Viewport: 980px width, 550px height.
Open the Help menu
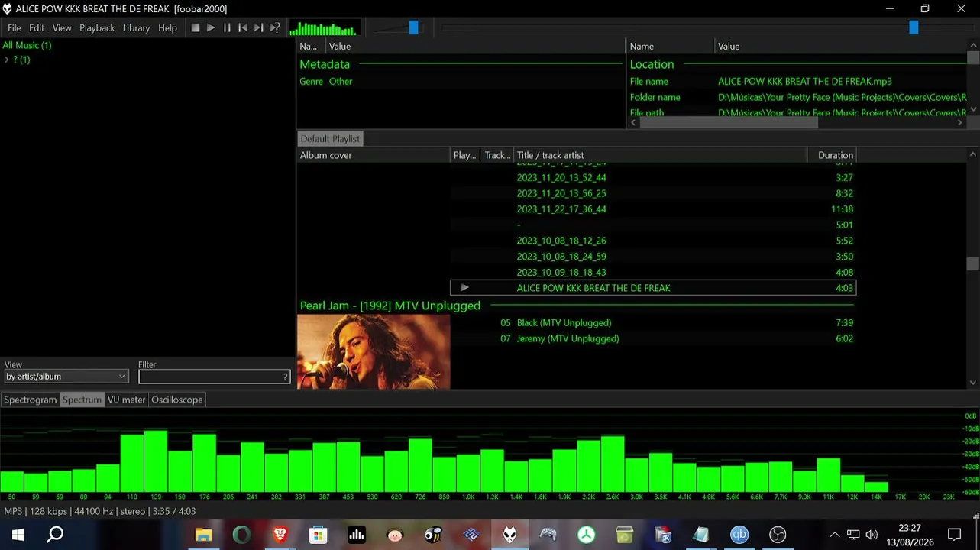167,28
